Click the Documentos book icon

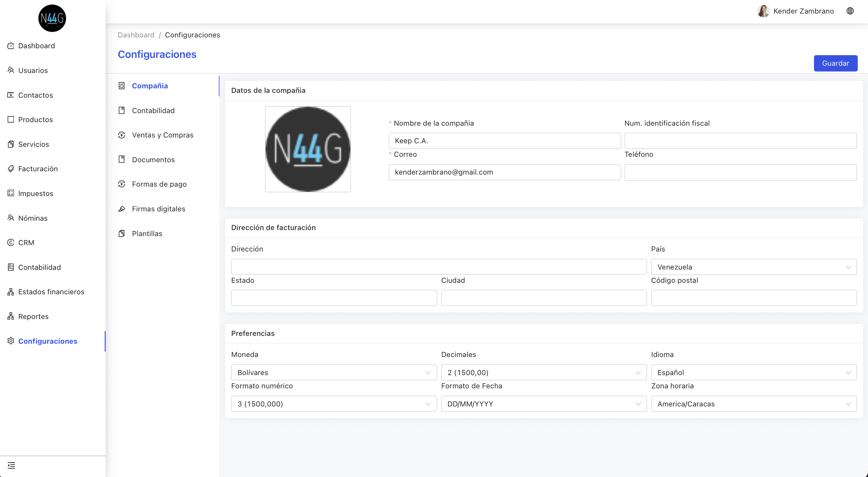click(x=122, y=160)
